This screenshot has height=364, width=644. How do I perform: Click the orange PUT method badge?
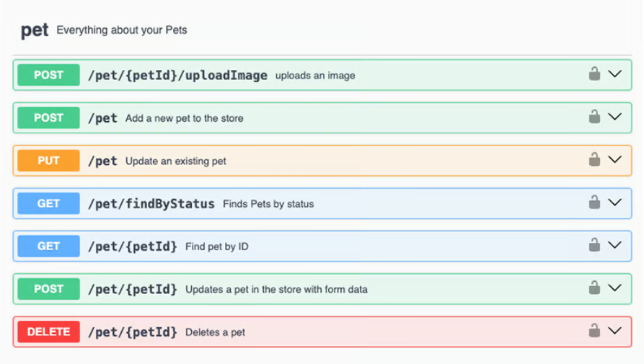pos(48,161)
